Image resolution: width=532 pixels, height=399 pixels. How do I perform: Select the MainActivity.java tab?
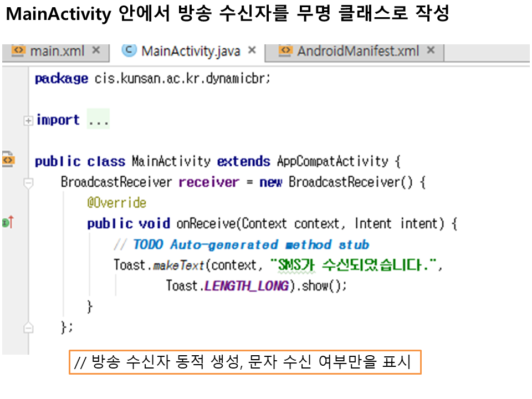click(191, 52)
